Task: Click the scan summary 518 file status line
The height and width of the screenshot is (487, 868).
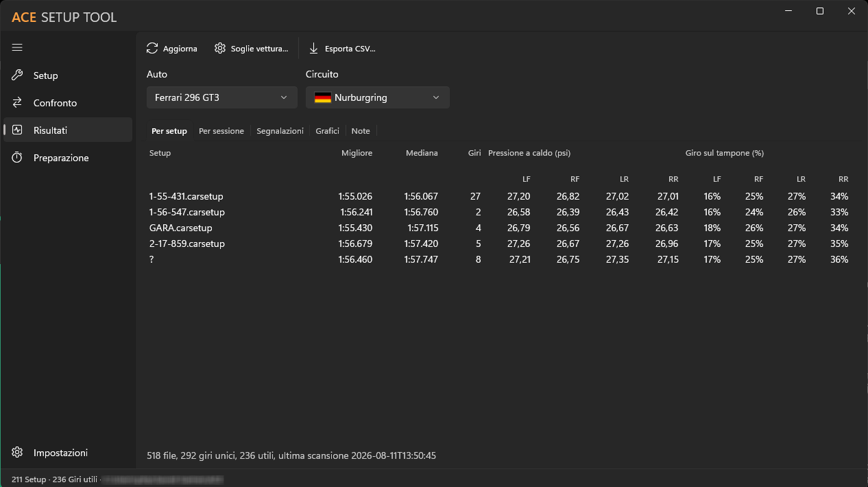Action: tap(291, 455)
